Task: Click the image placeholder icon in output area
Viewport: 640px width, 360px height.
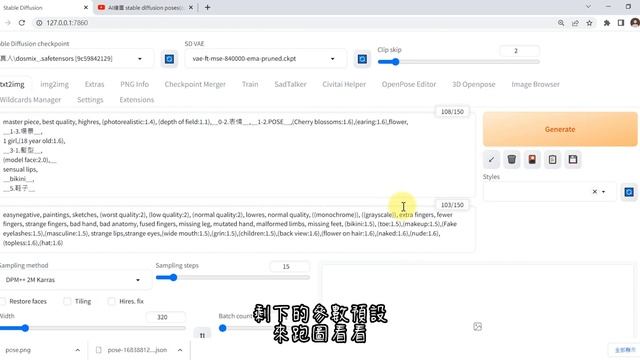Action: pyautogui.click(x=478, y=327)
